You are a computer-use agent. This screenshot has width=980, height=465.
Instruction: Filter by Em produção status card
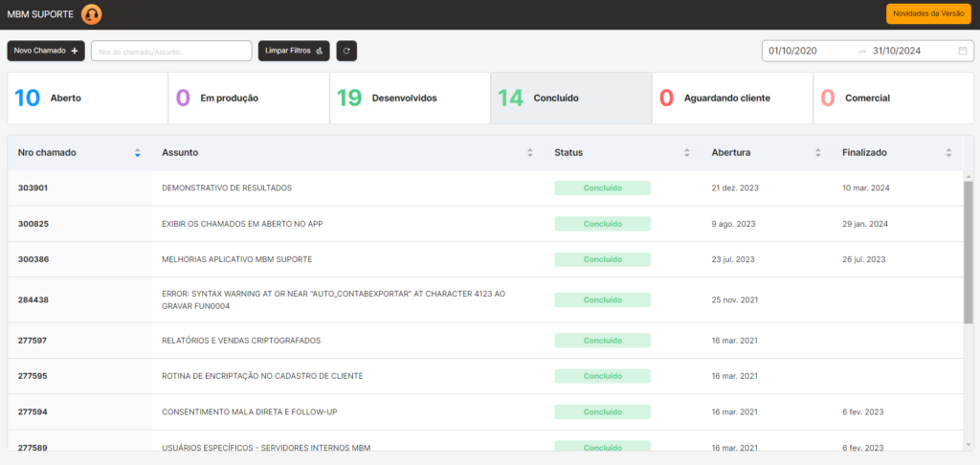249,99
